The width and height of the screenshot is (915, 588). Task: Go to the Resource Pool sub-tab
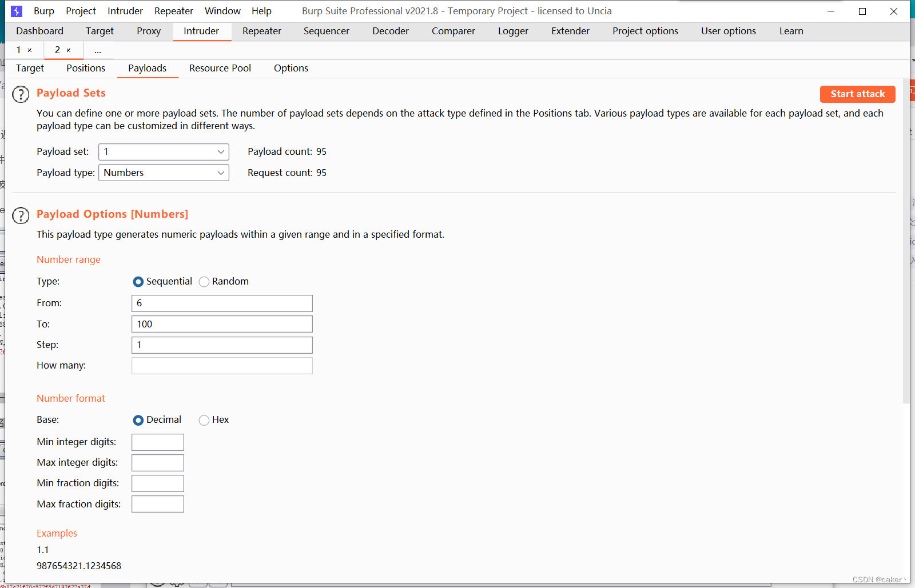coord(220,68)
